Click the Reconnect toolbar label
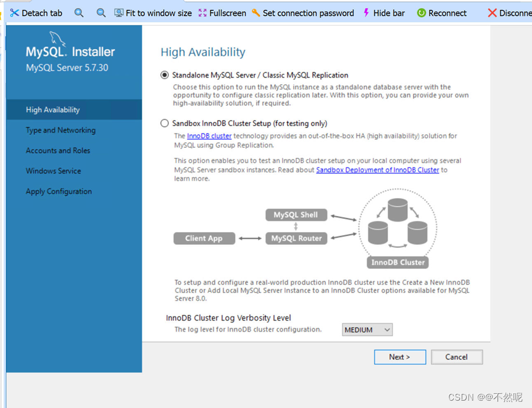This screenshot has width=532, height=408. click(x=448, y=13)
